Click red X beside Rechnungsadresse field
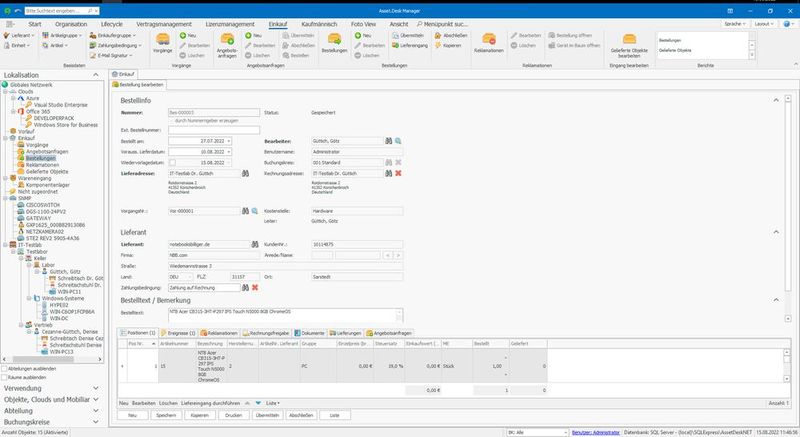 point(398,173)
